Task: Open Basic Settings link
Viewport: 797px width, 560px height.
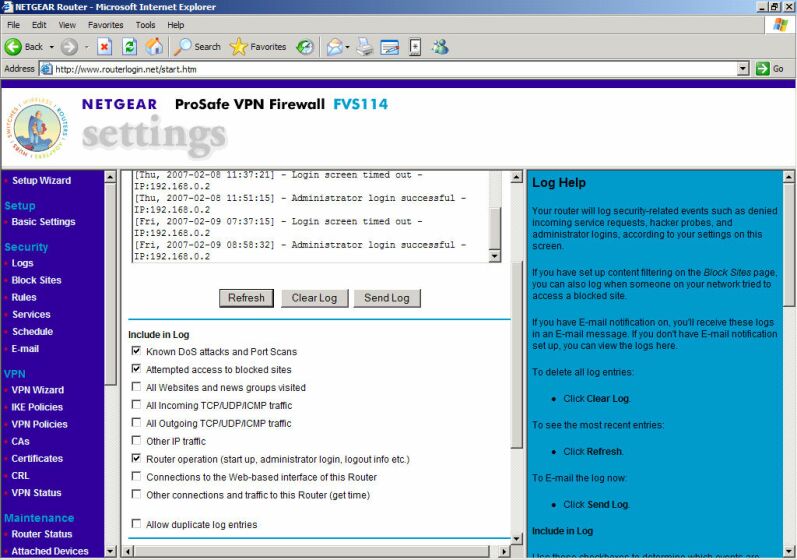Action: (x=43, y=222)
